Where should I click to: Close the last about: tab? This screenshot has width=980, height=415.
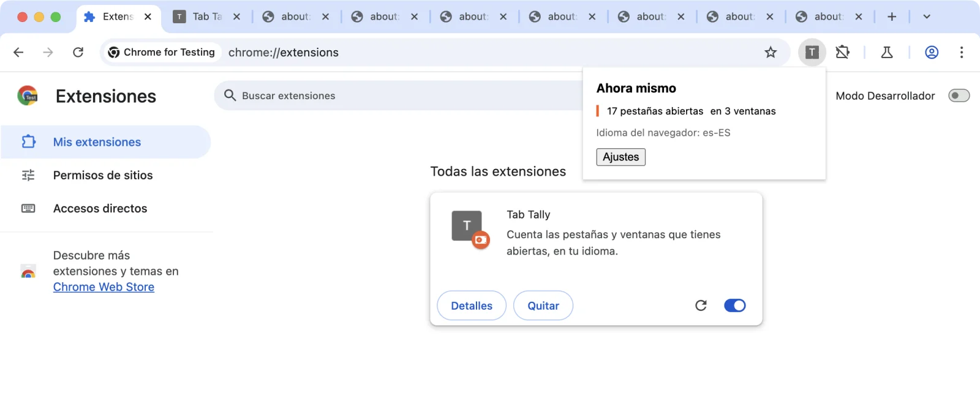859,17
